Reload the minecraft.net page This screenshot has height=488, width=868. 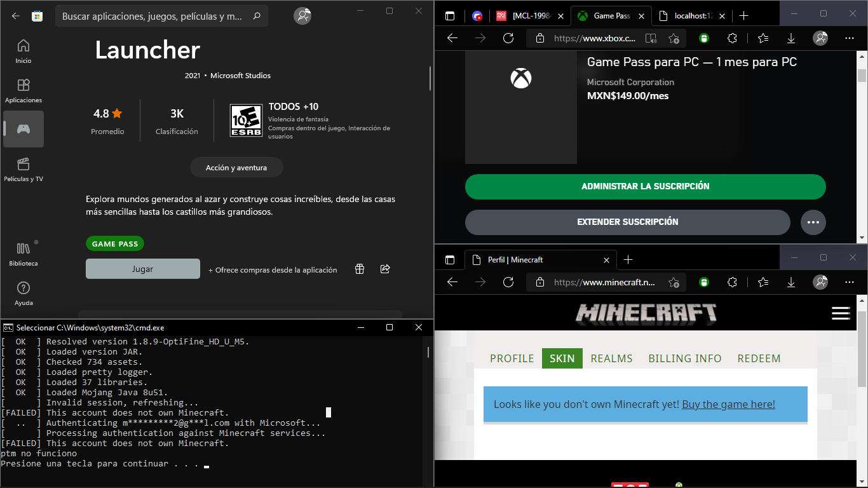pos(508,281)
